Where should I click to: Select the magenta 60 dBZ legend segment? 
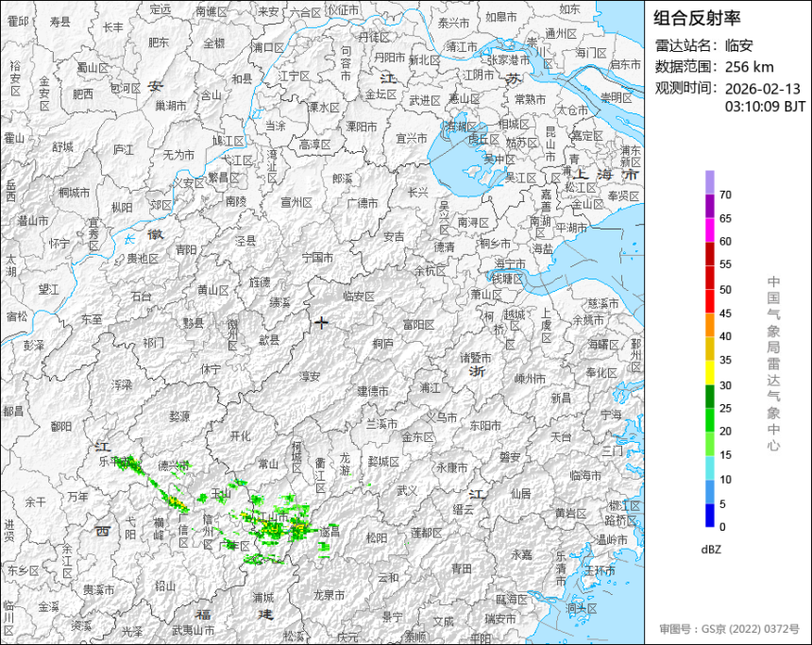(x=709, y=230)
